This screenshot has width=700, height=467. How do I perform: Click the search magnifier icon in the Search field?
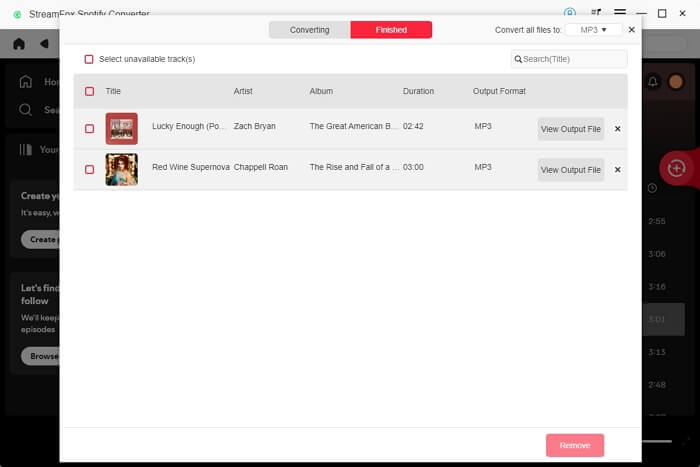[x=518, y=59]
